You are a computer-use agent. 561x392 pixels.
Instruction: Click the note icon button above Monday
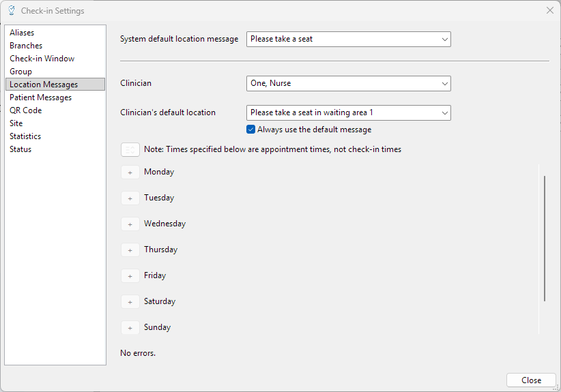click(130, 149)
